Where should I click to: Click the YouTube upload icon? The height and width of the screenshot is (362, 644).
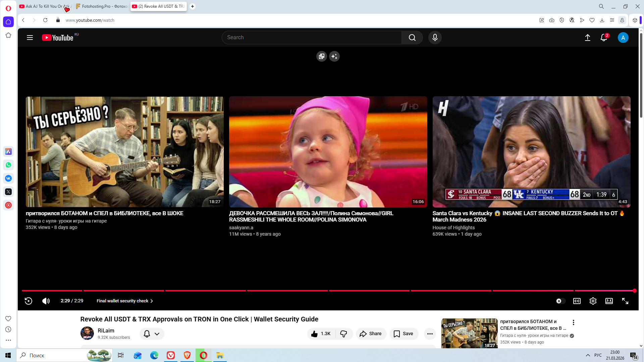[587, 38]
